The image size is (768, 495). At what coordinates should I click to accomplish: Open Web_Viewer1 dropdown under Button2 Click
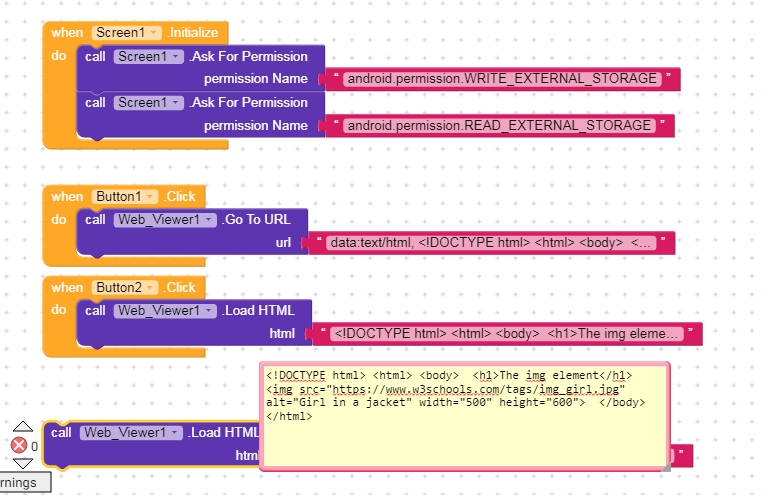click(x=165, y=311)
